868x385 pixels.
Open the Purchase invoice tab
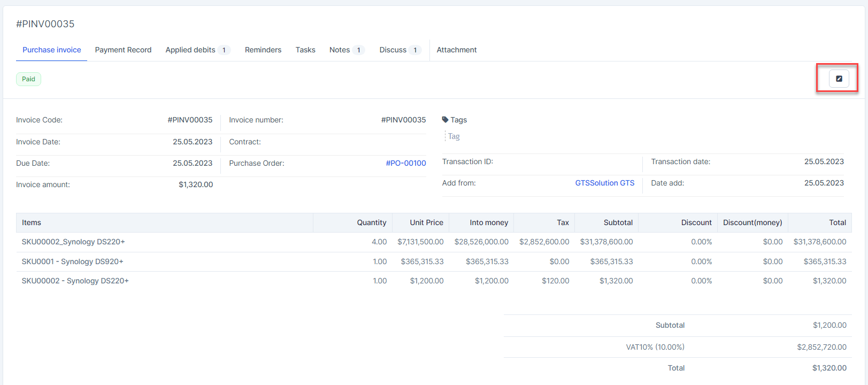click(52, 50)
